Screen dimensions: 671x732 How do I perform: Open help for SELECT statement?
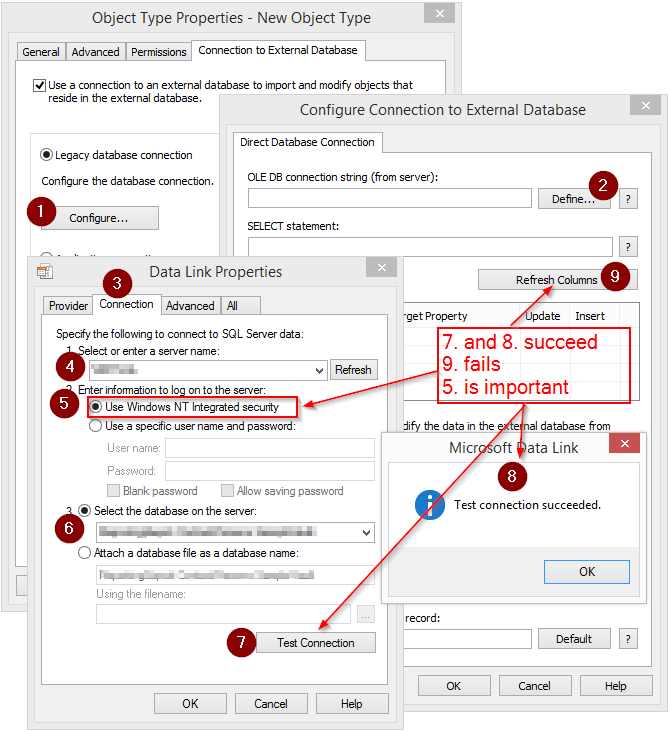[x=628, y=246]
